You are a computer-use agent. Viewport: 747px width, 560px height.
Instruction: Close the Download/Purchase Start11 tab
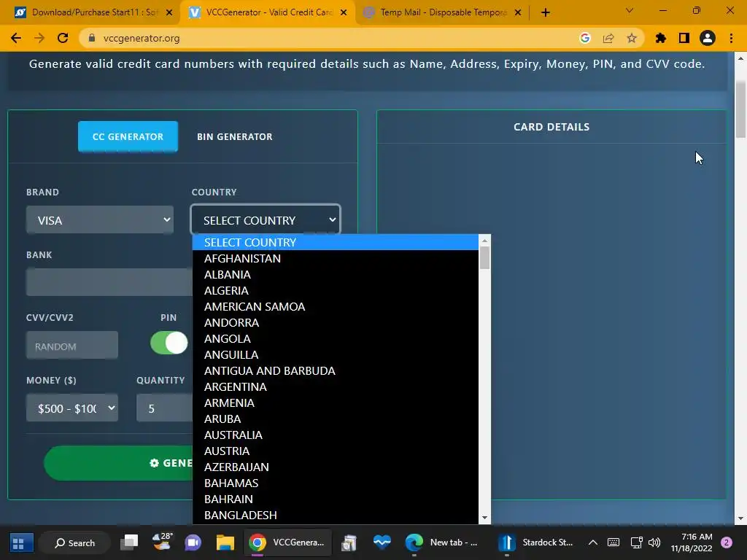[169, 12]
